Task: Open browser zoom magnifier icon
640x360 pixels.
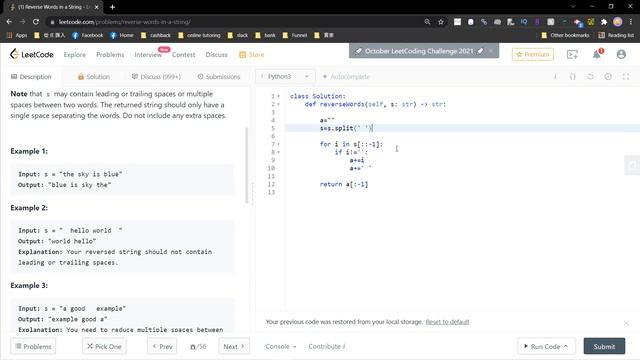Action: [427, 22]
